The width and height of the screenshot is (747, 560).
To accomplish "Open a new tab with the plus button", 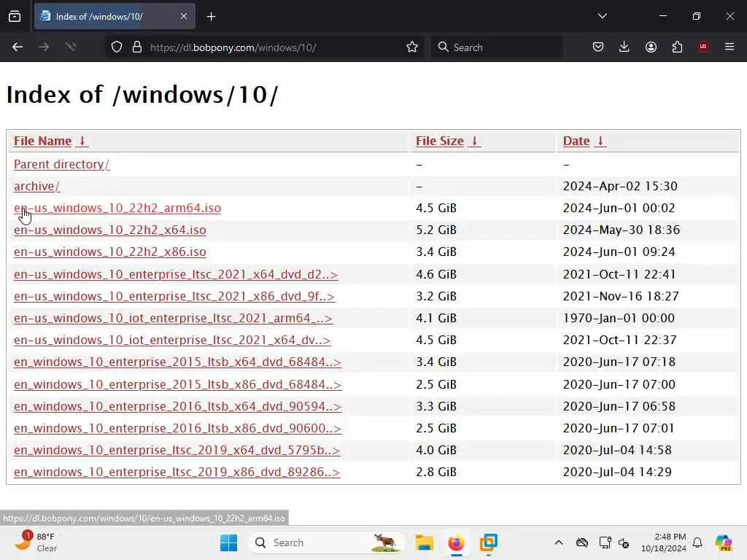I will 211,17.
